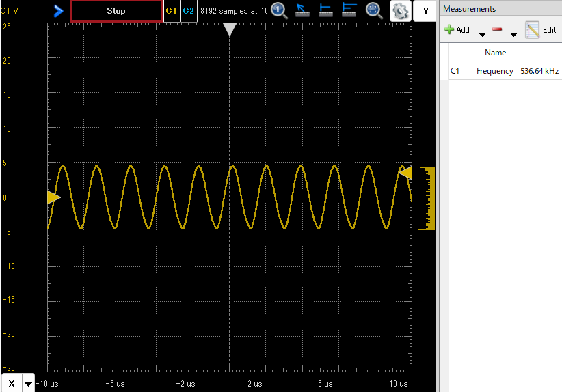Toggle channel C2 visibility
562x392 pixels.
[x=189, y=11]
